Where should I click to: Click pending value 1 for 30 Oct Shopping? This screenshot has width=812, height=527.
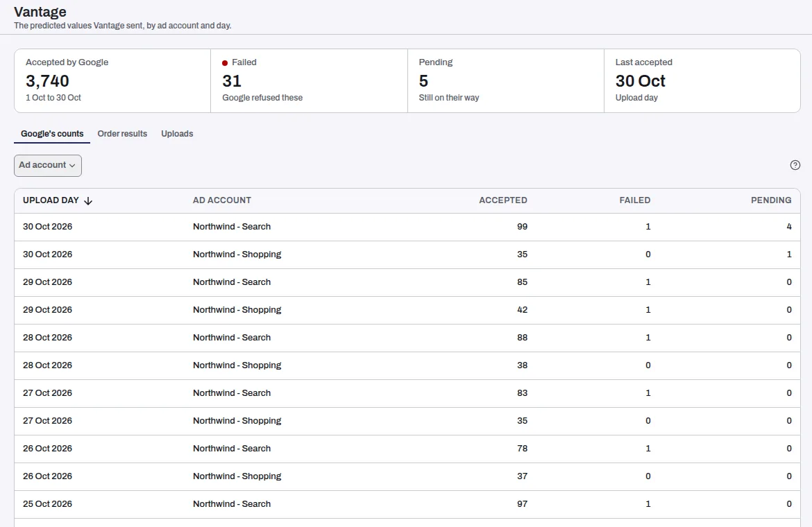point(789,254)
